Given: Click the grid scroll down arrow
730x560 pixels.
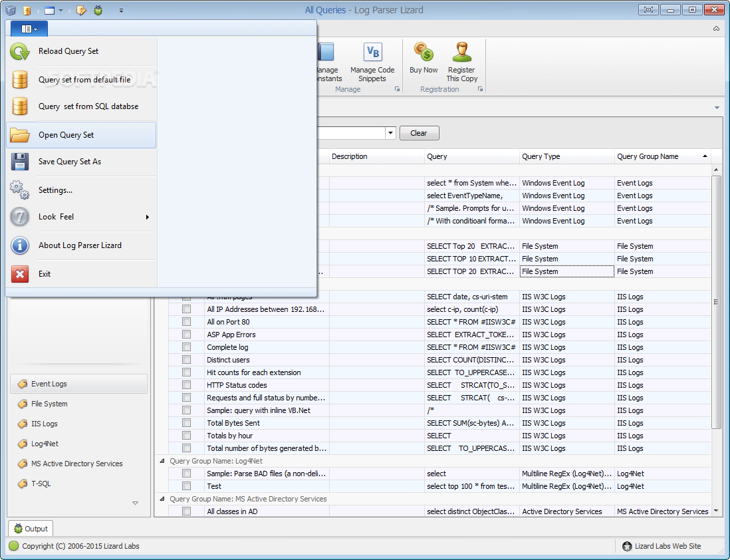Looking at the screenshot, I should click(x=716, y=511).
